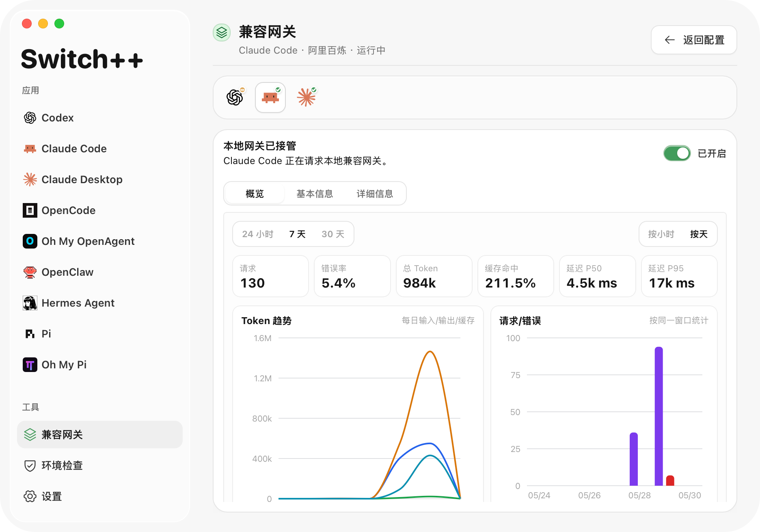Click the shorter purple request bar
The height and width of the screenshot is (532, 760).
click(634, 459)
